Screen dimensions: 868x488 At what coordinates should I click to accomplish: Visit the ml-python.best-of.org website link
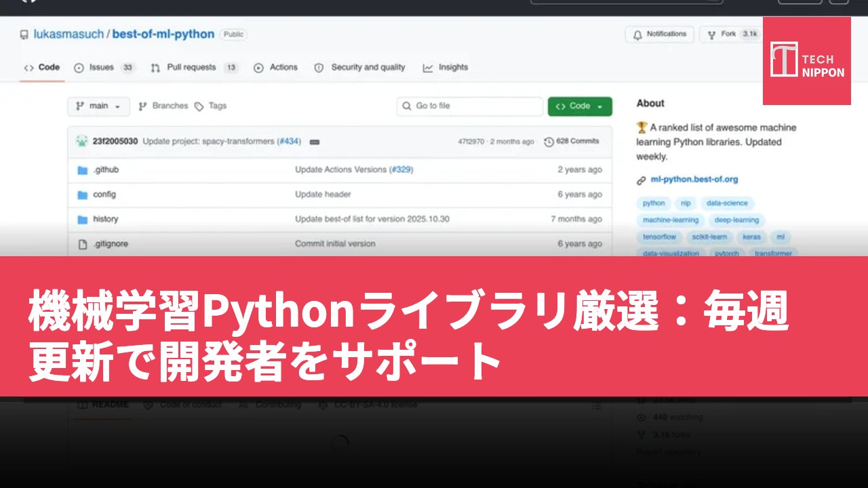[x=694, y=180]
